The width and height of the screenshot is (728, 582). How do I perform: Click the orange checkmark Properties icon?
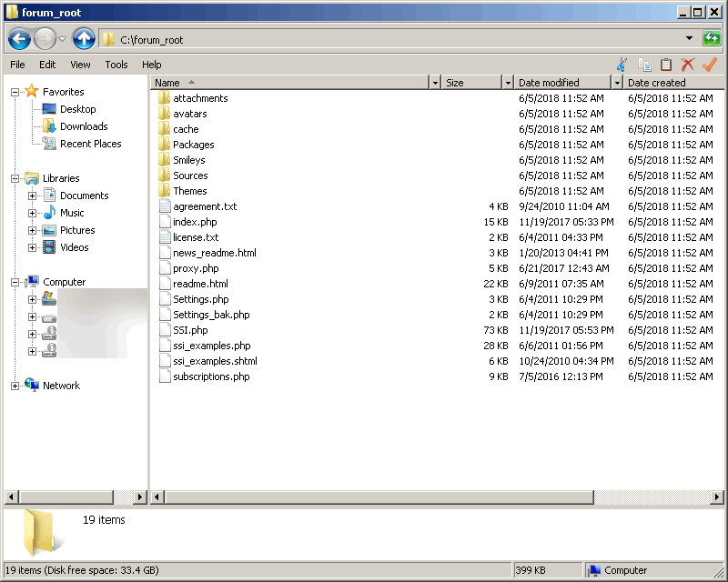tap(710, 65)
